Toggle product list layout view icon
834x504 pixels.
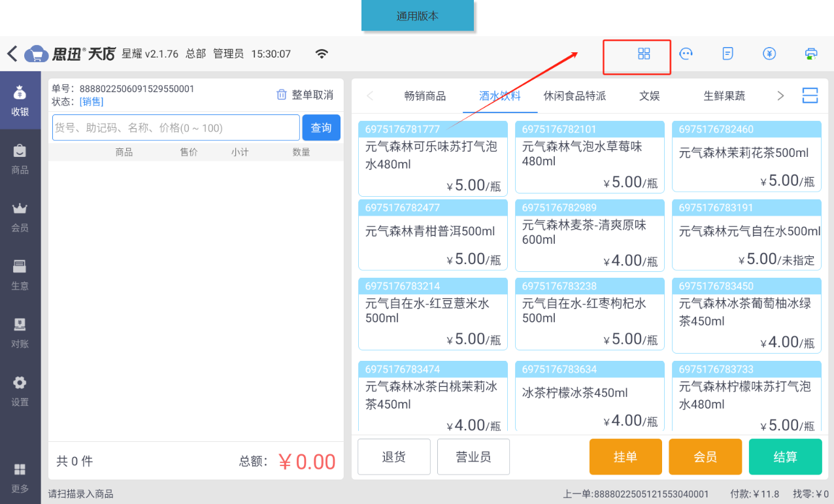click(810, 95)
